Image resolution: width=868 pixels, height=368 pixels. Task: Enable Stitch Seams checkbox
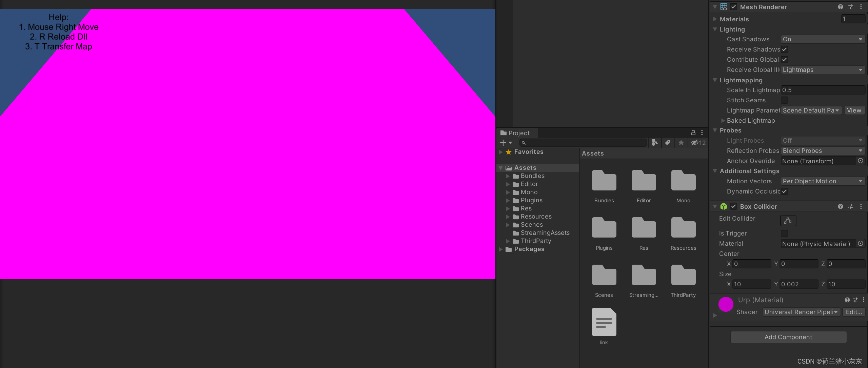click(x=785, y=100)
